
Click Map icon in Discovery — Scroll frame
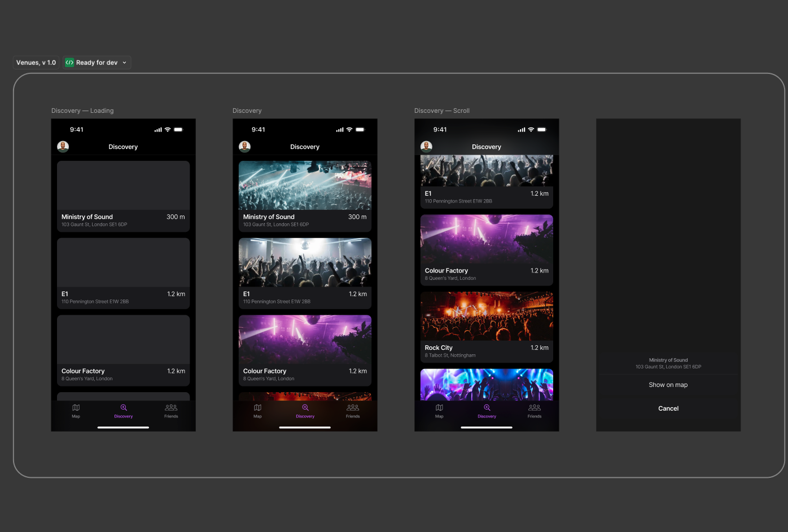440,407
